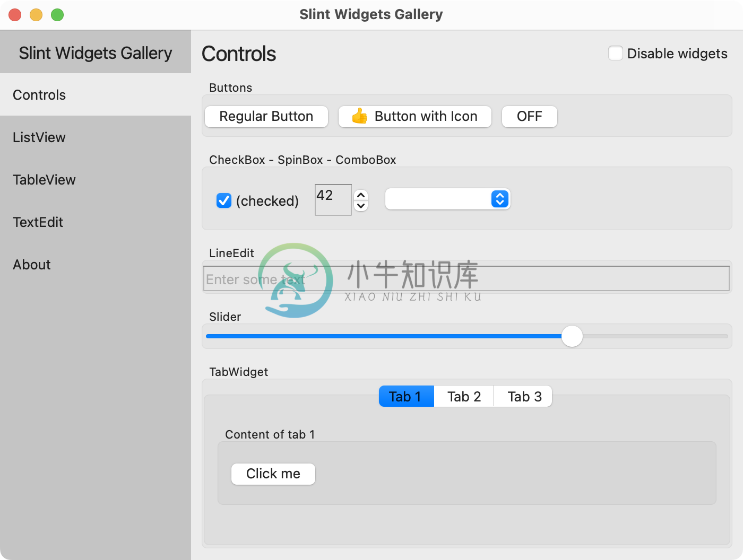Uncheck the (checked) checkbox

[223, 200]
